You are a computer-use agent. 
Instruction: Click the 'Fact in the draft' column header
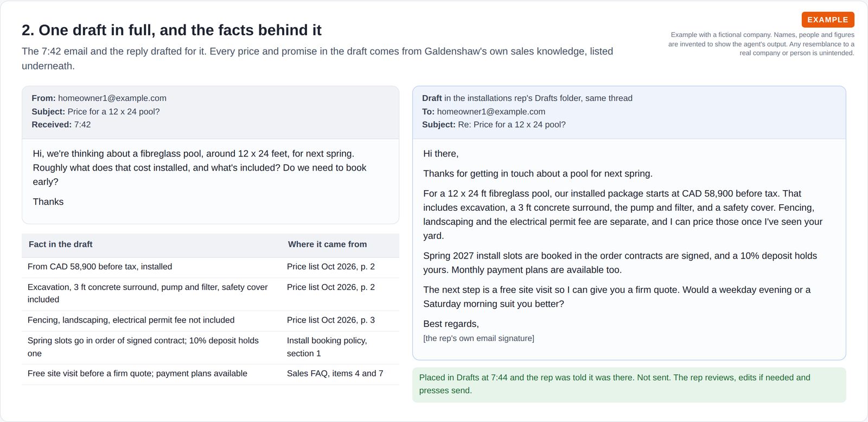pyautogui.click(x=61, y=244)
